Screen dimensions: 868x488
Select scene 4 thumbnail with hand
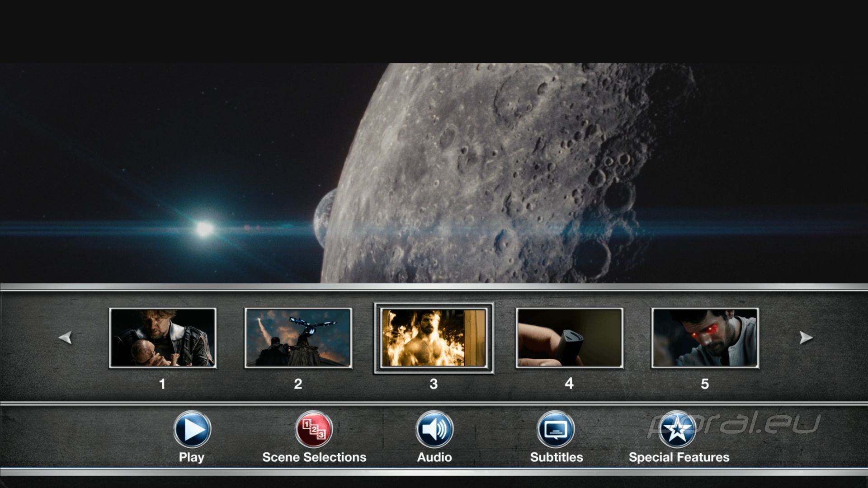pos(570,338)
